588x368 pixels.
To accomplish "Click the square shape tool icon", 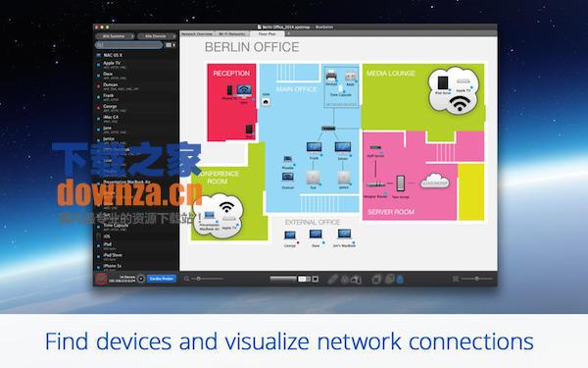I will [x=316, y=279].
